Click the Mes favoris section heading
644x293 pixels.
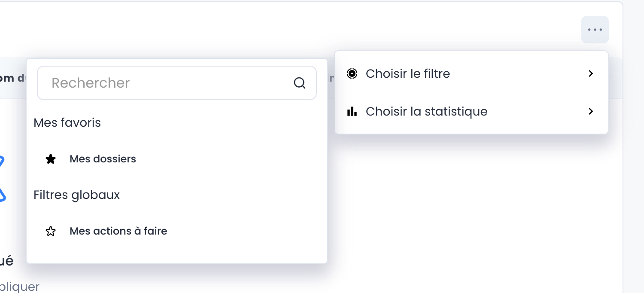click(67, 123)
